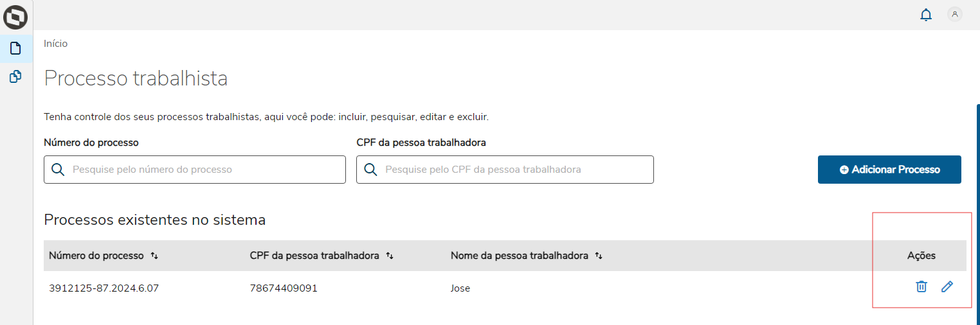Open the document page icon in the sidebar
This screenshot has width=980, height=325.
pos(15,48)
